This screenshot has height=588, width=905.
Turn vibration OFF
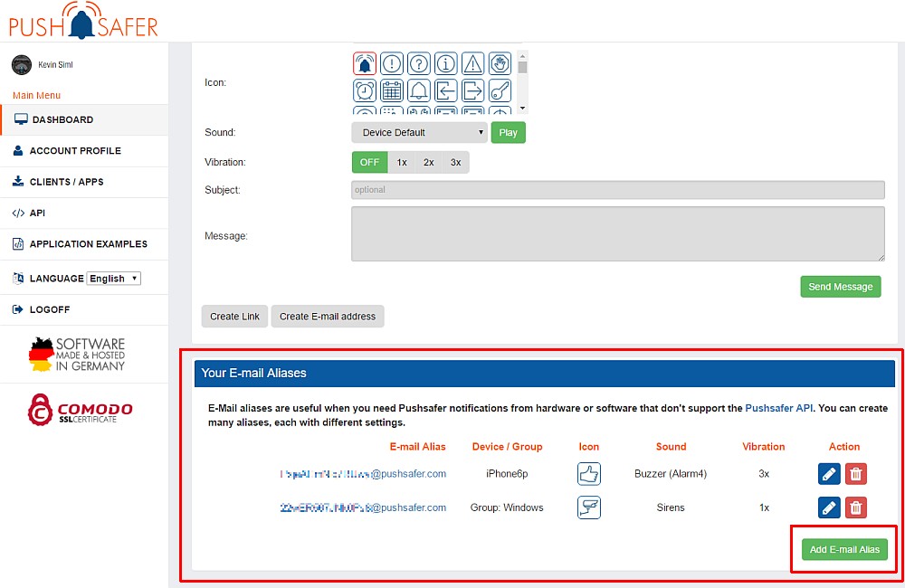click(x=369, y=162)
